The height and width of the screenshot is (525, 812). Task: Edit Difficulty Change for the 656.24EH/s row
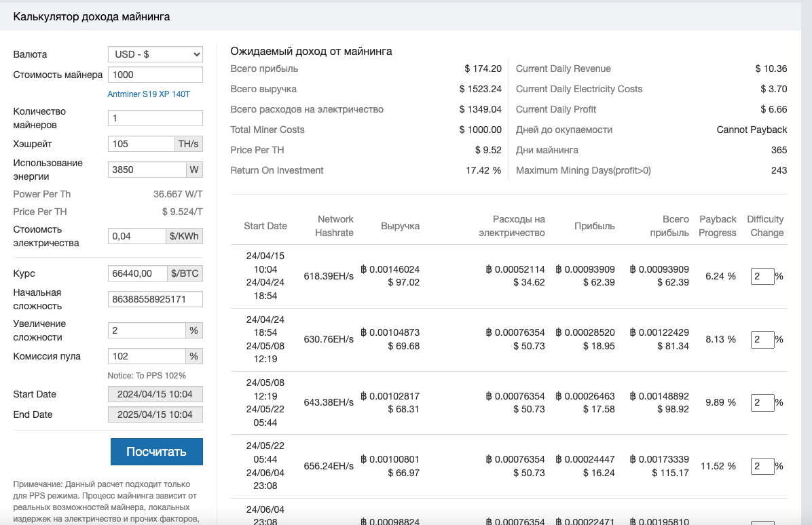click(x=762, y=466)
